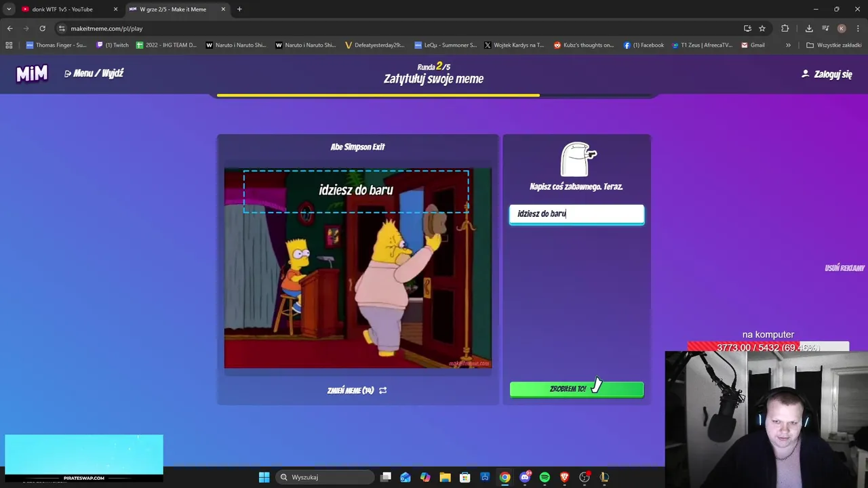Screen dimensions: 868x488
Task: Open Outlook from taskbar
Action: click(406, 477)
